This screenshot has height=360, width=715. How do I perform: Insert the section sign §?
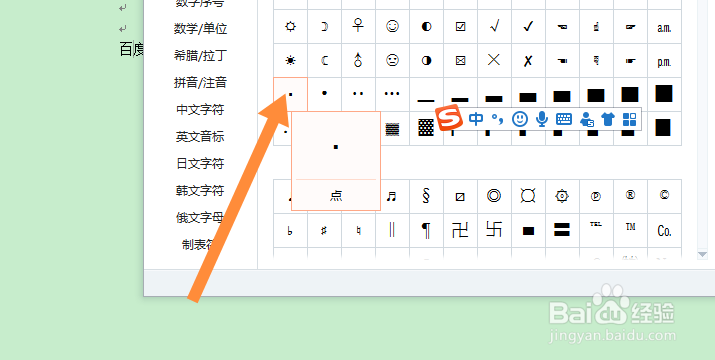click(x=426, y=196)
